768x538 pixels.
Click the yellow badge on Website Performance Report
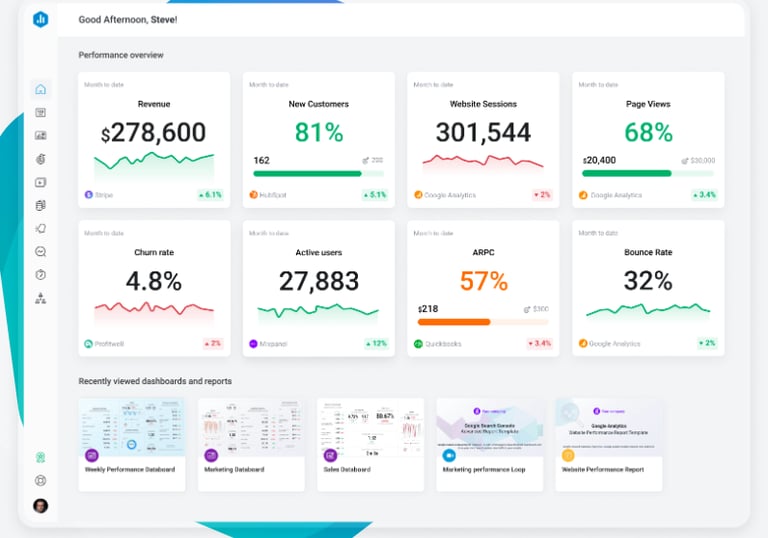568,455
